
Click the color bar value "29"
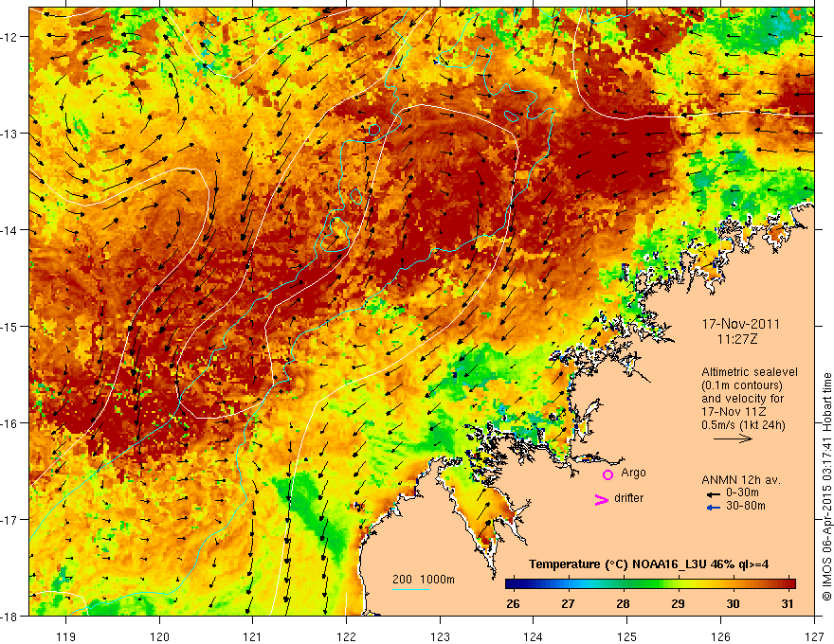678,603
